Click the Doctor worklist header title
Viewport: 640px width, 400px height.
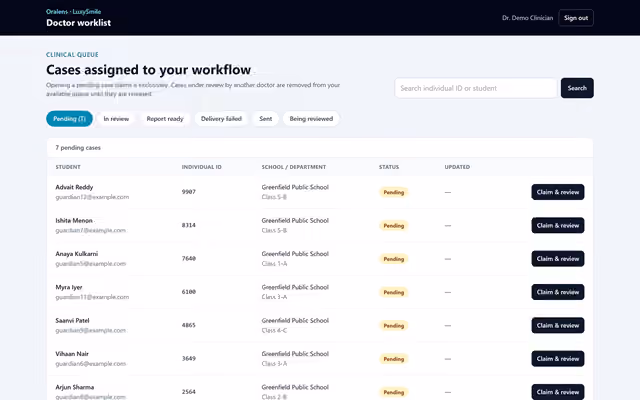point(78,23)
